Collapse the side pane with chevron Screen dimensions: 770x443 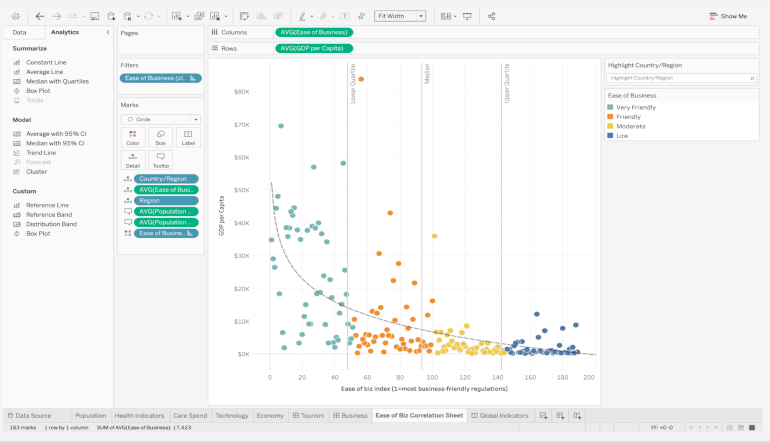point(108,32)
